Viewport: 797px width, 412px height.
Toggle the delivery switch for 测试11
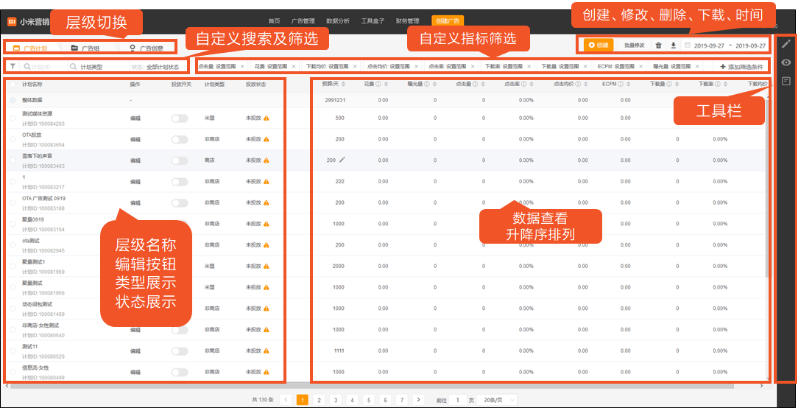click(179, 351)
